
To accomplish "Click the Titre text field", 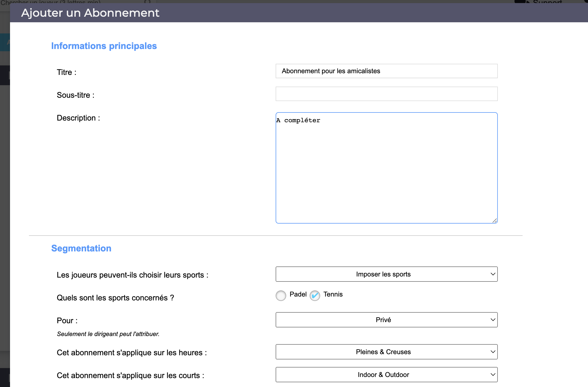I will pos(386,71).
